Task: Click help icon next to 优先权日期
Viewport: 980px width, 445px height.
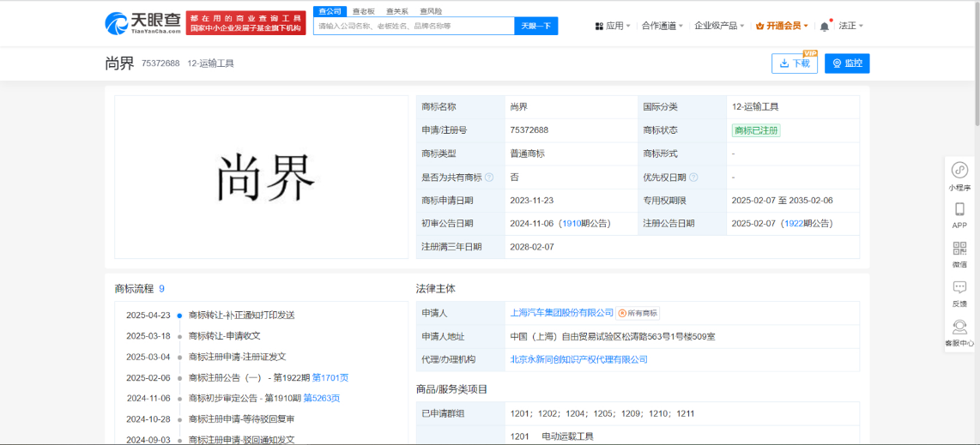Action: point(693,177)
